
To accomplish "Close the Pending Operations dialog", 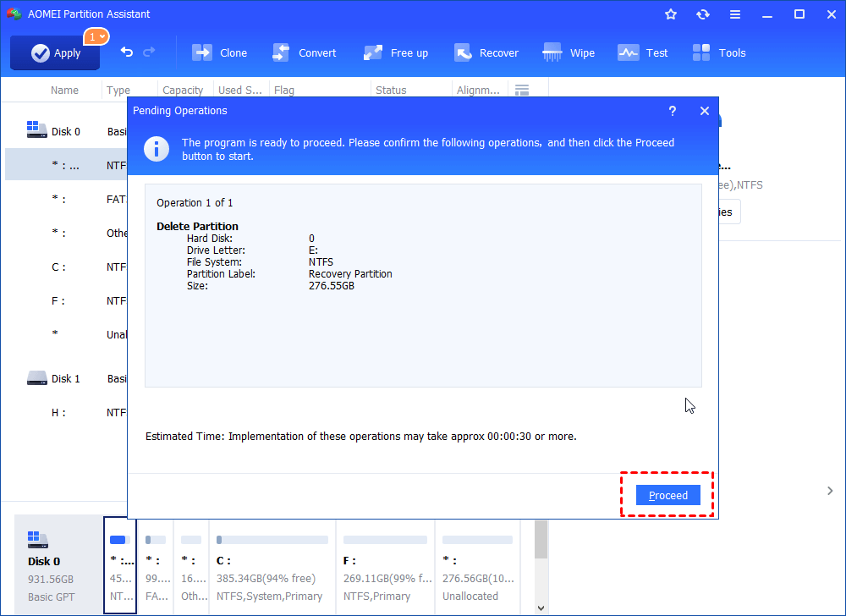I will pos(705,111).
